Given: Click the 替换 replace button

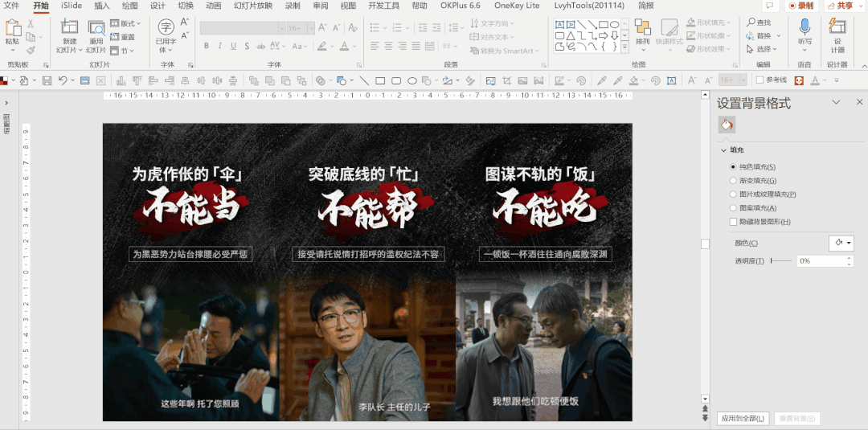Looking at the screenshot, I should pyautogui.click(x=759, y=35).
